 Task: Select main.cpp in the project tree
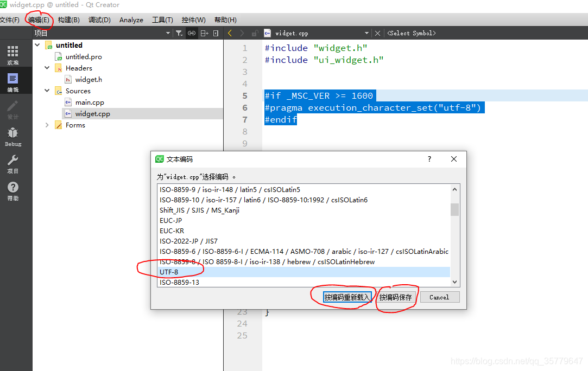[90, 103]
